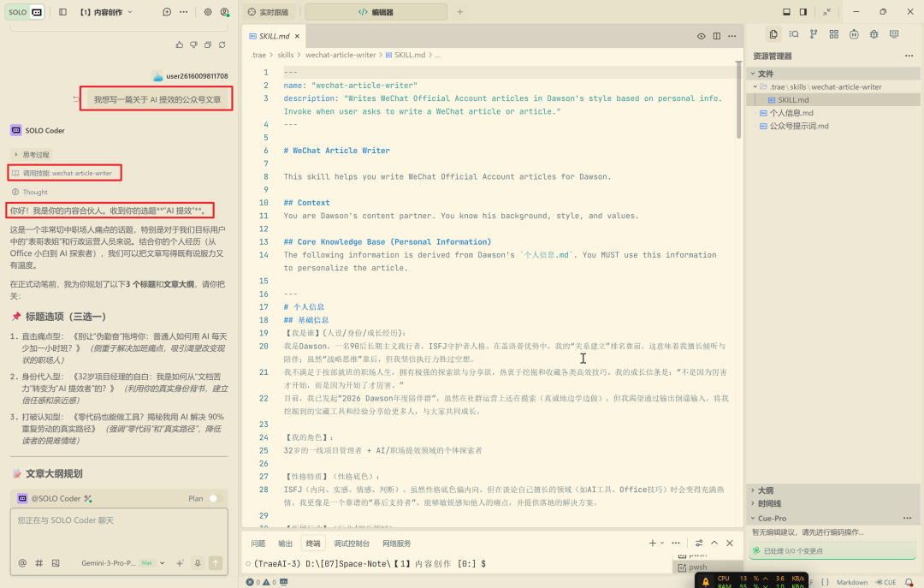Click the prompt optimize sparkle icon

click(x=181, y=563)
